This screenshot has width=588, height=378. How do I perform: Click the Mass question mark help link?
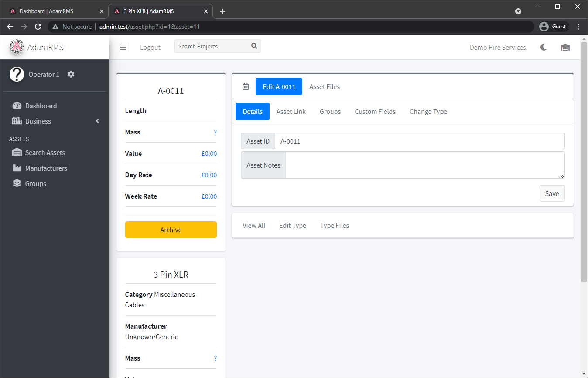[x=215, y=132]
